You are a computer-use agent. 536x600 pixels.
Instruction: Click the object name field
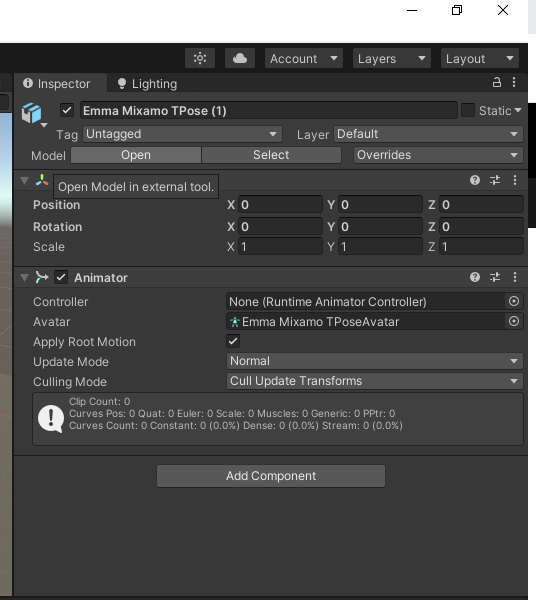point(269,111)
